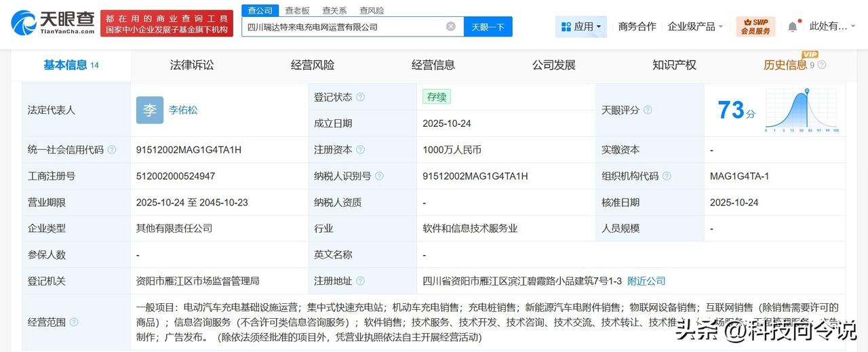
Task: Click the 天眼查 logo
Action: pos(53,22)
